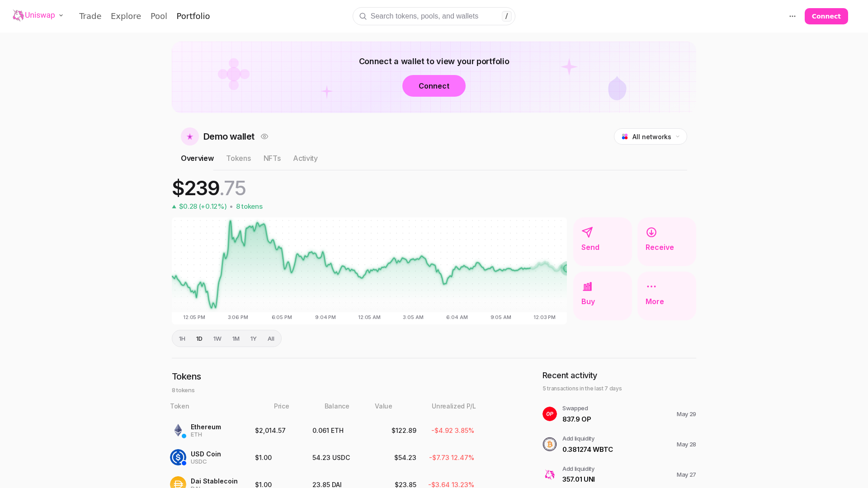Image resolution: width=868 pixels, height=488 pixels.
Task: Click the May 29 activity date
Action: coord(686,414)
